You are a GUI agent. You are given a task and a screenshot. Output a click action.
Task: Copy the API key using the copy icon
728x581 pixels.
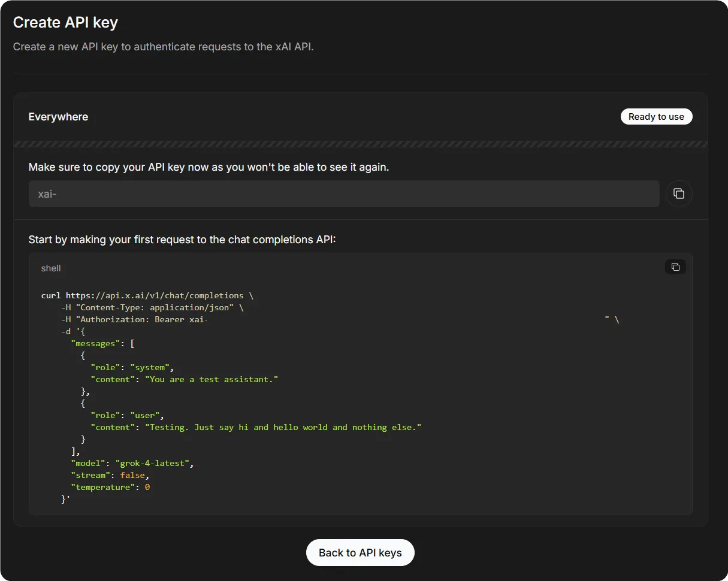[679, 193]
